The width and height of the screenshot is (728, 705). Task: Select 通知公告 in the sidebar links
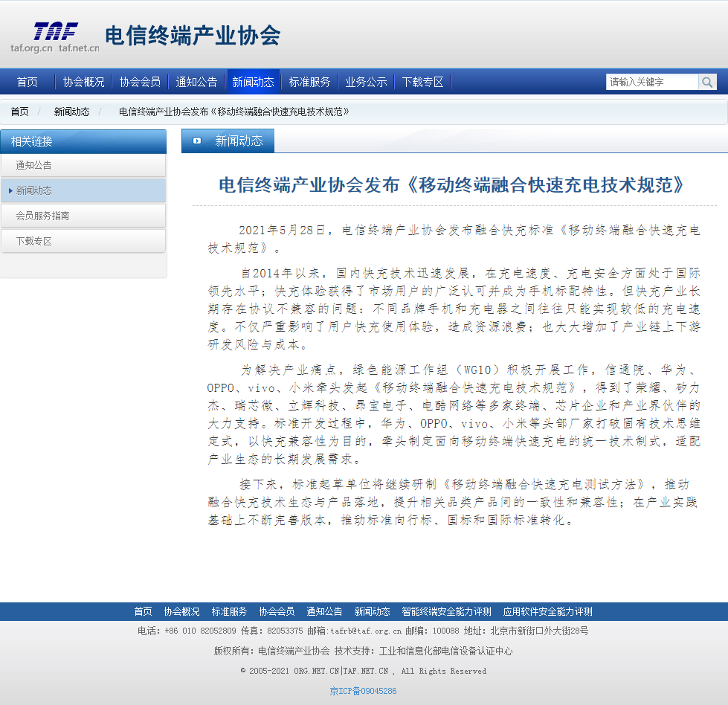tap(34, 165)
